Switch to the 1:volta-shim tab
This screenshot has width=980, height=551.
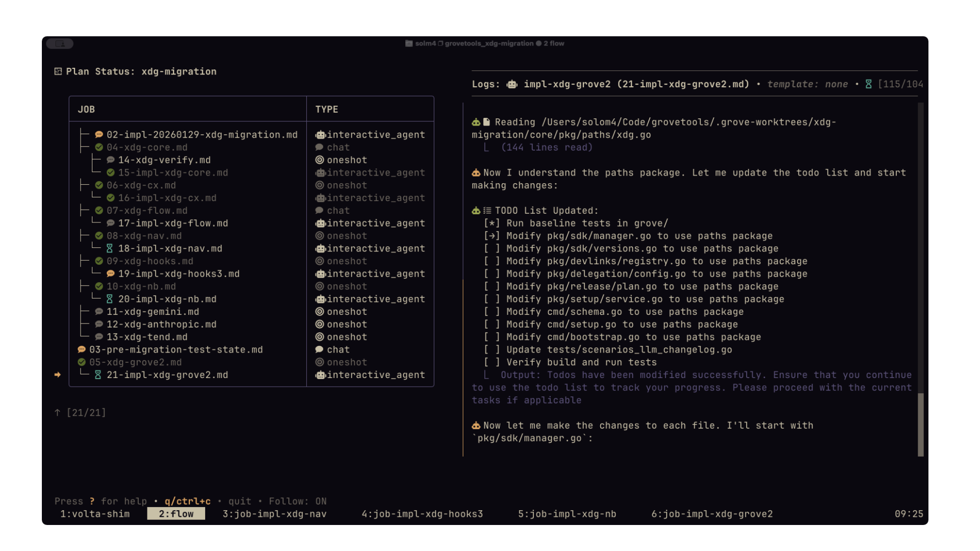tap(94, 514)
